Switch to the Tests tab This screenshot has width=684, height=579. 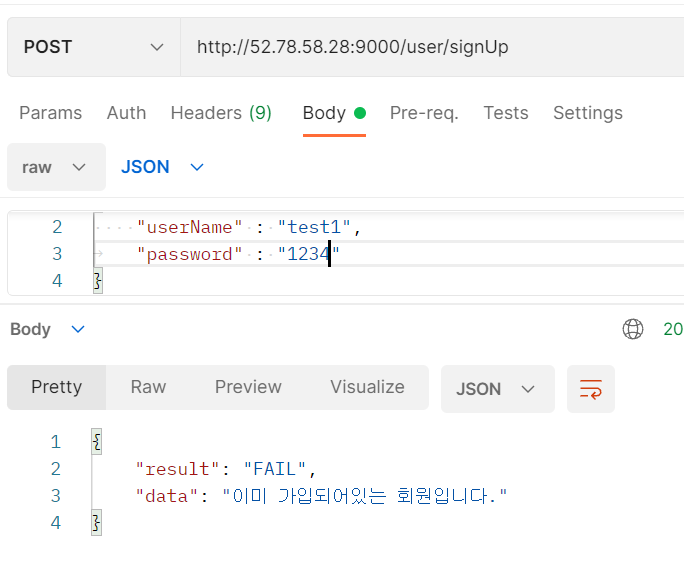click(506, 113)
